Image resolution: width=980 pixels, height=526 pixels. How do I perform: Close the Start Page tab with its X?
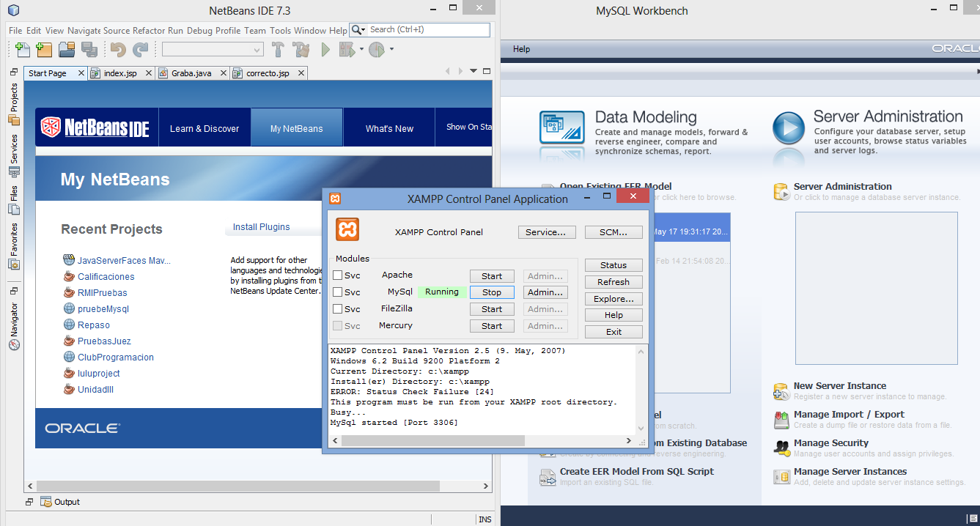coord(81,73)
